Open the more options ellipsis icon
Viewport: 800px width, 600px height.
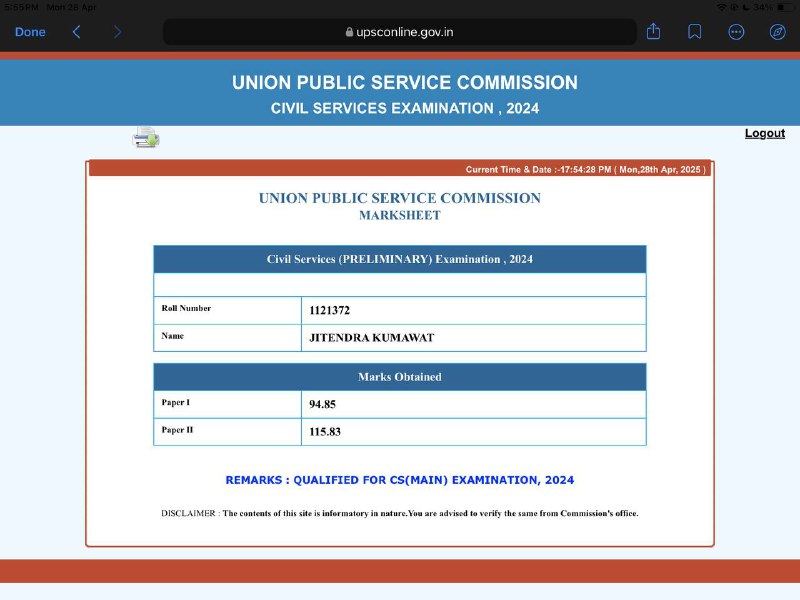click(x=736, y=32)
